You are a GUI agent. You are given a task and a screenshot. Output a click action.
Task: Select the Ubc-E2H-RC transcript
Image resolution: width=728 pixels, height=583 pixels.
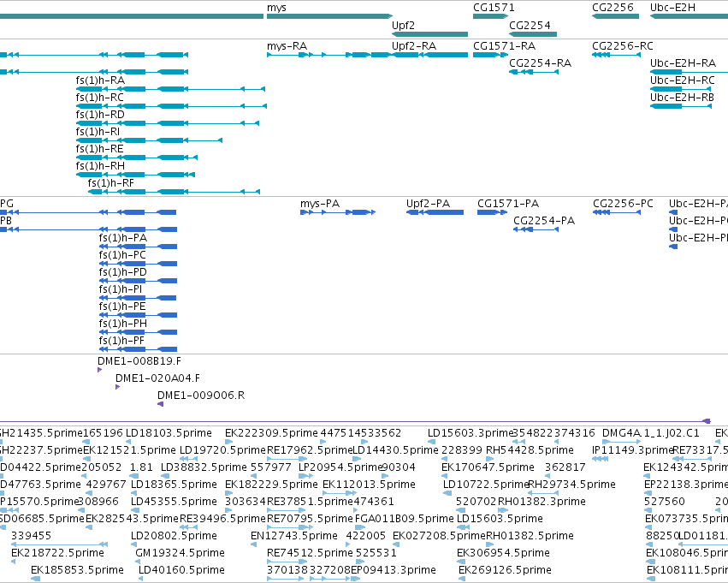(681, 89)
